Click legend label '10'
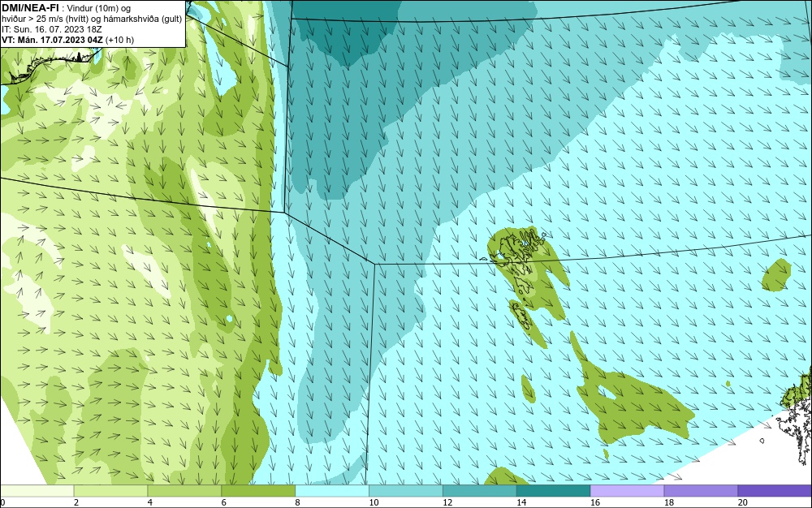Screen dimensions: 812x508 pos(374,502)
